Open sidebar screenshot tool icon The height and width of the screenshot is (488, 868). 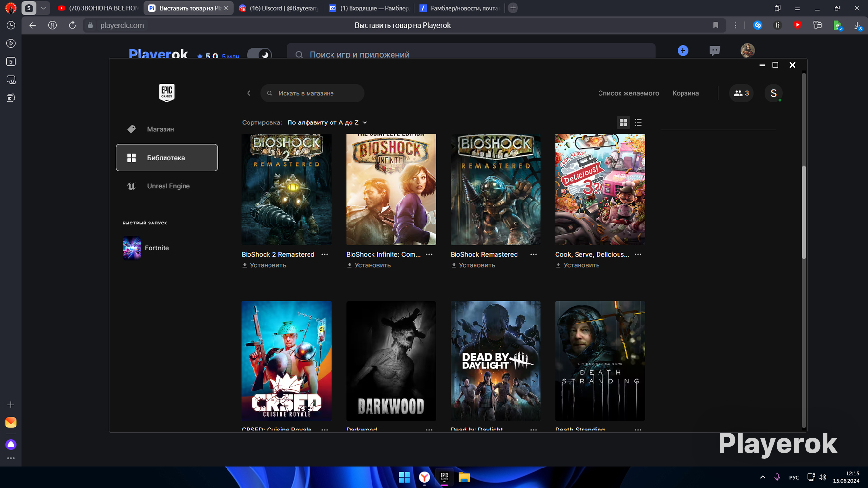click(11, 80)
